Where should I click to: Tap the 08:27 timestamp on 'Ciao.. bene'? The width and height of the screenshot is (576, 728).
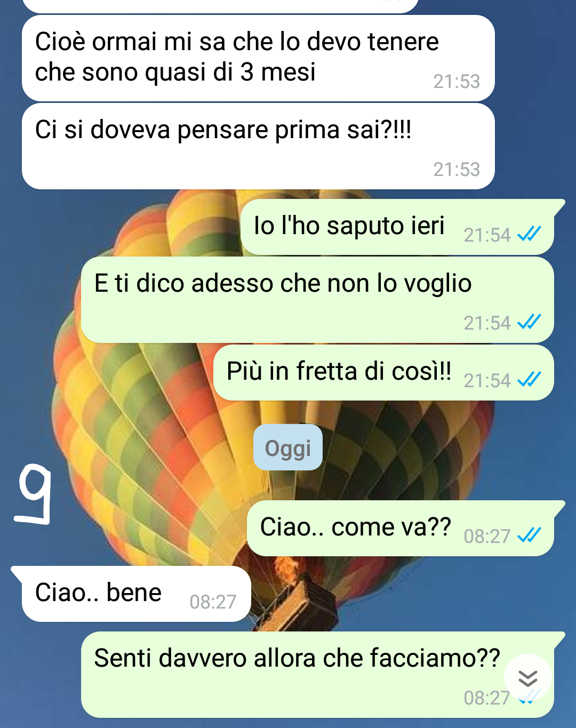213,602
